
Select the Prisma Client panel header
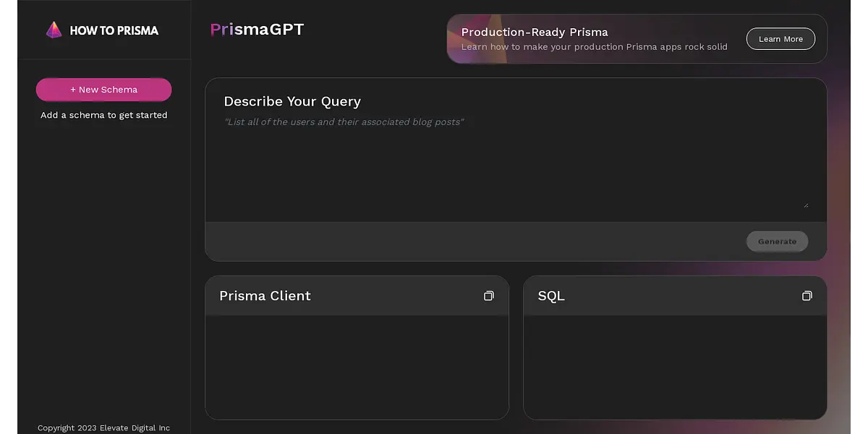(265, 296)
